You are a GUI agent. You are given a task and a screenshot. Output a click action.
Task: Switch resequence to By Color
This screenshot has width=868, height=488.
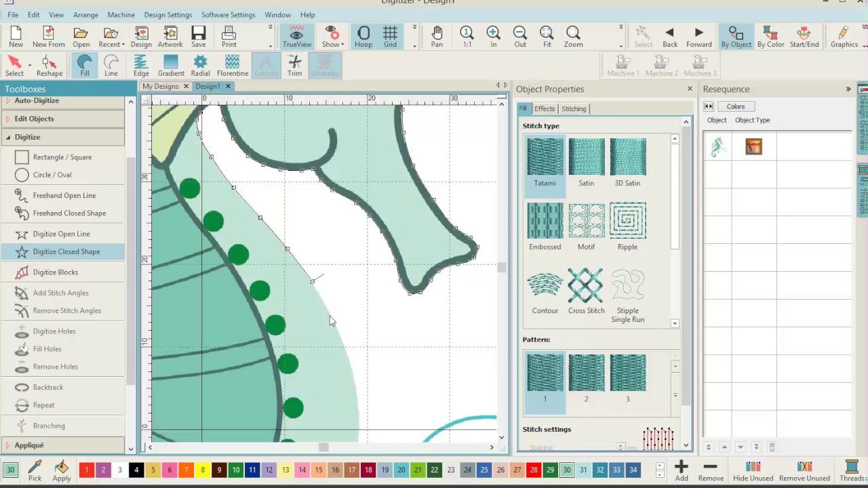(x=770, y=37)
